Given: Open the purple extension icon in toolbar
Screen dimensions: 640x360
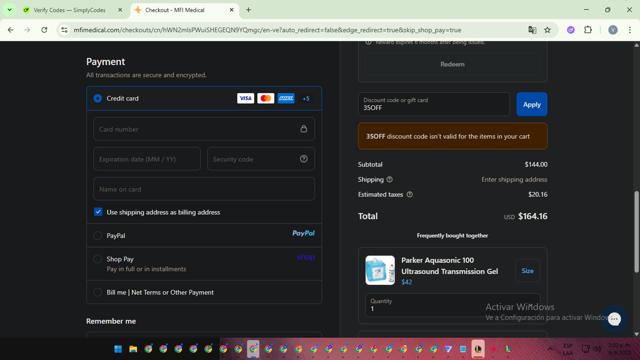Looking at the screenshot, I should 571,30.
